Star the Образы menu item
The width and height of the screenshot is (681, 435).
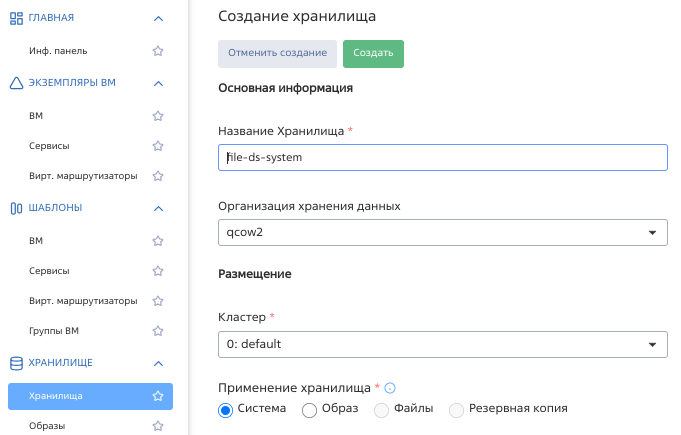(x=158, y=426)
